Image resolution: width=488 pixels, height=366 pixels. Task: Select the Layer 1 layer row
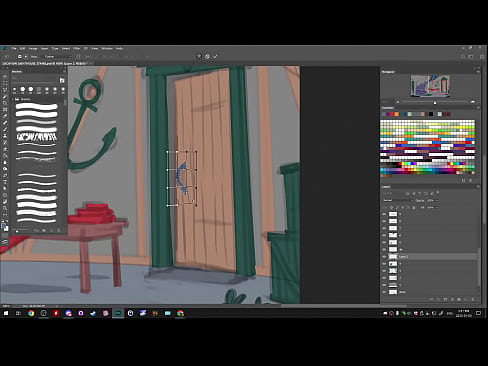point(430,257)
